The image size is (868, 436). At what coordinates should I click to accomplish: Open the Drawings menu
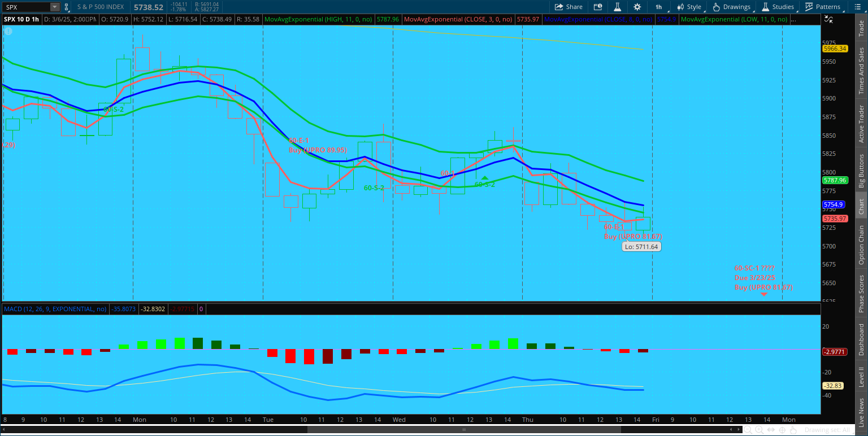tap(732, 7)
